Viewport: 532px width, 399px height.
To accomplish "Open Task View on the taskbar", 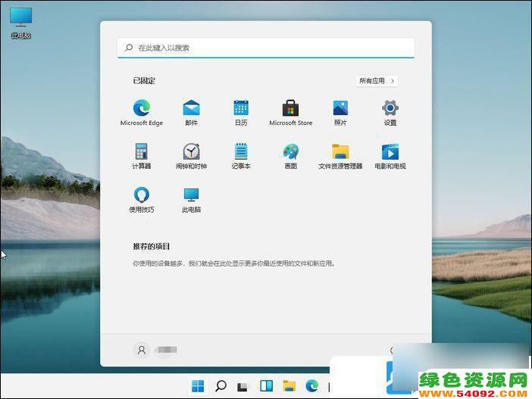I will tap(243, 386).
